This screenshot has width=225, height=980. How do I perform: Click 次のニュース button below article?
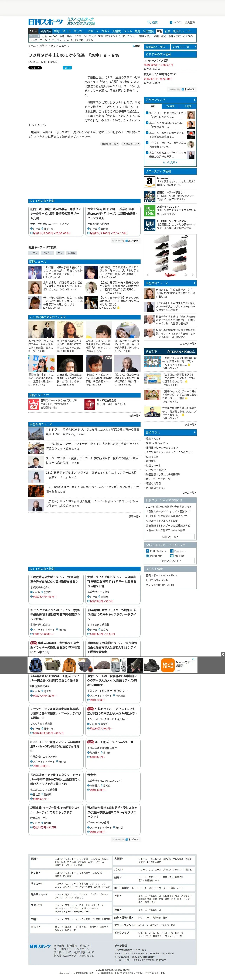[x=130, y=144]
